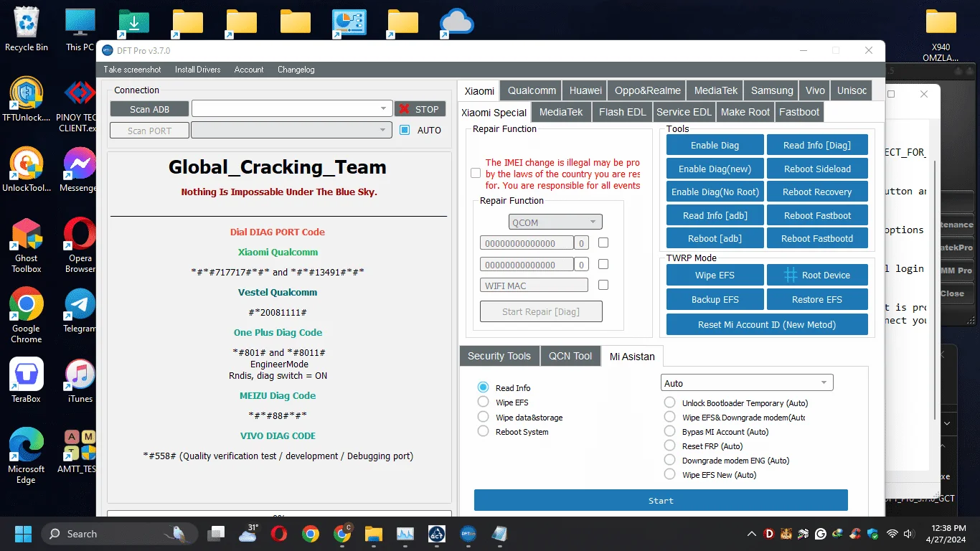
Task: Enable the first IMEI field checkbox
Action: pos(603,242)
